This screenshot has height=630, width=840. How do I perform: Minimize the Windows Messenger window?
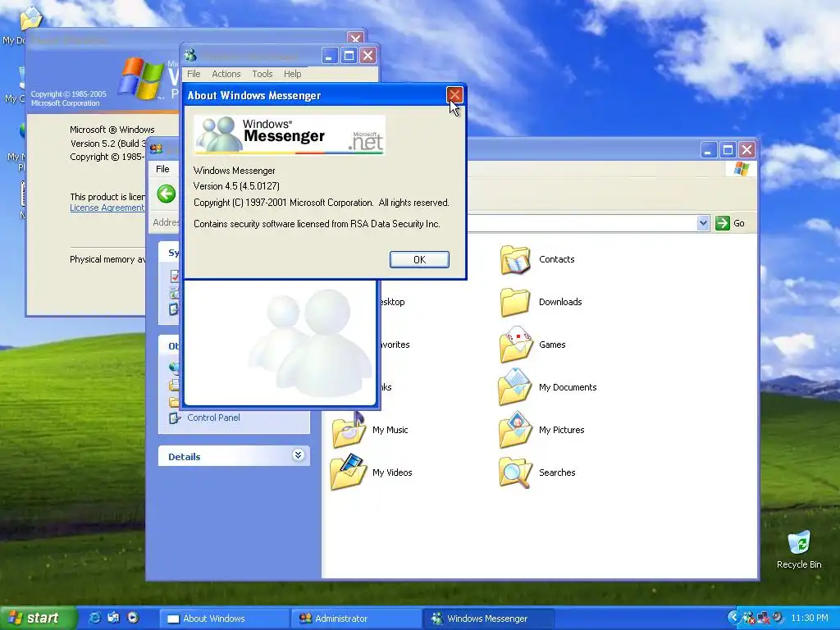point(330,55)
